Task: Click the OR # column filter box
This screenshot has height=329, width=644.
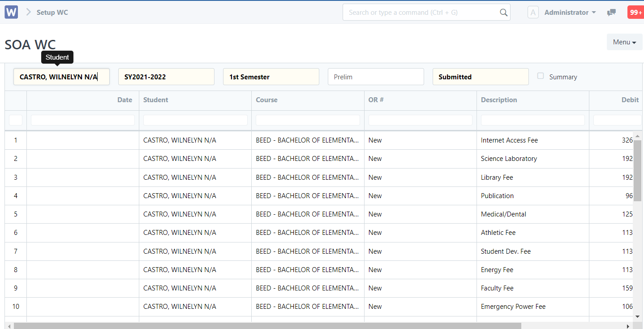Action: [x=420, y=120]
